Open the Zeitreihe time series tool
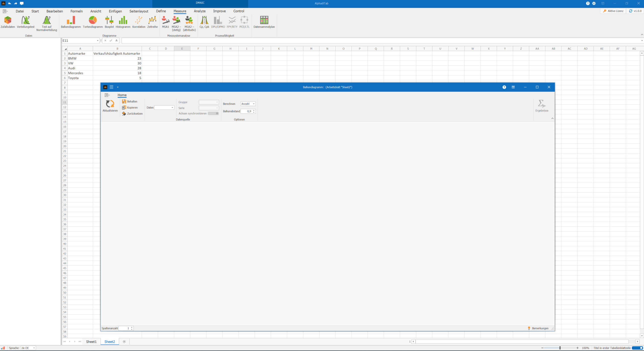The image size is (644, 351). point(152,22)
